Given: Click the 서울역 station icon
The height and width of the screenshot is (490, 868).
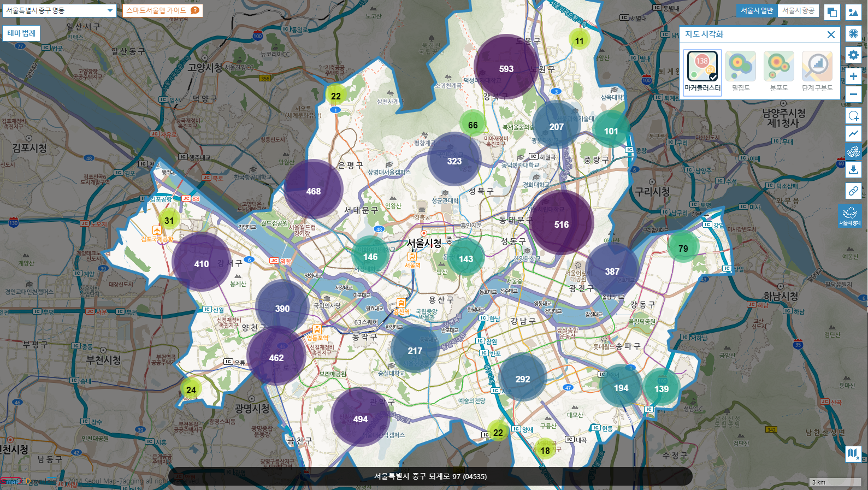Looking at the screenshot, I should pos(412,256).
